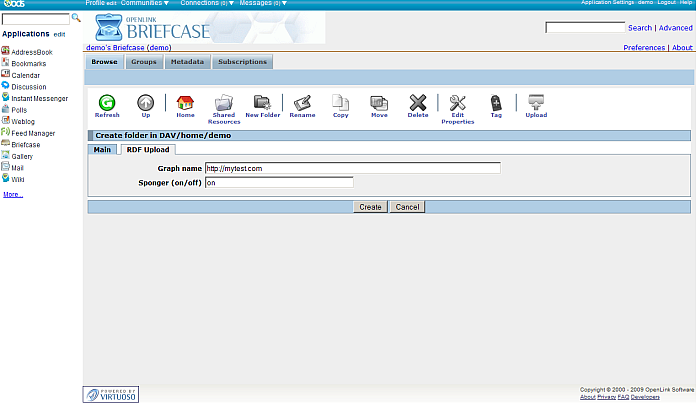Image resolution: width=700 pixels, height=408 pixels.
Task: Click the Upload toolbar icon
Action: tap(536, 102)
